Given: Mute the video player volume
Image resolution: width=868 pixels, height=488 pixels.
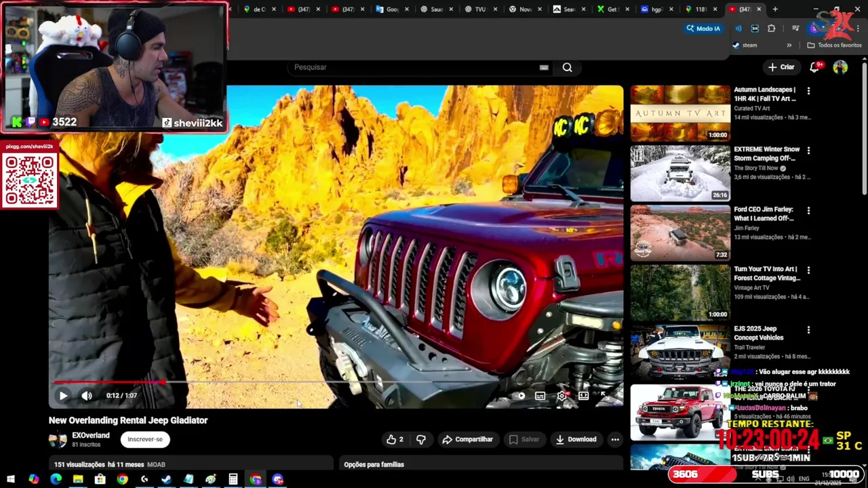Looking at the screenshot, I should (x=87, y=396).
